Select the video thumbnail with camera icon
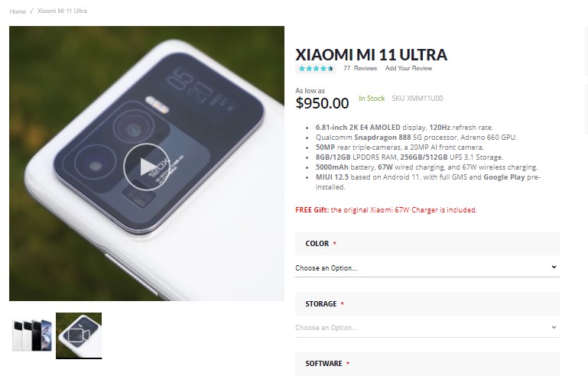Image resolution: width=588 pixels, height=376 pixels. [x=79, y=335]
